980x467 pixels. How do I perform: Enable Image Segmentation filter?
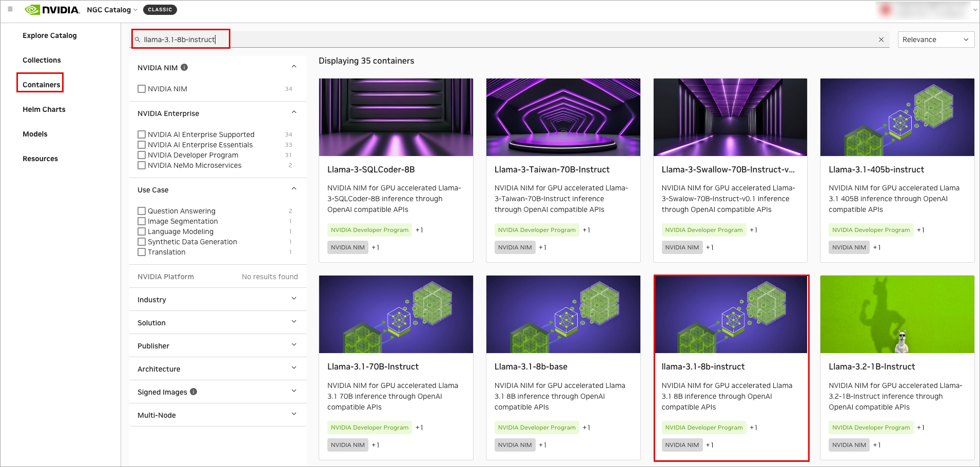coord(142,221)
